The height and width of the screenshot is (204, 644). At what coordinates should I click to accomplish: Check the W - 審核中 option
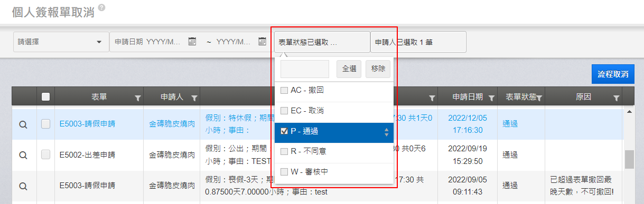click(284, 172)
